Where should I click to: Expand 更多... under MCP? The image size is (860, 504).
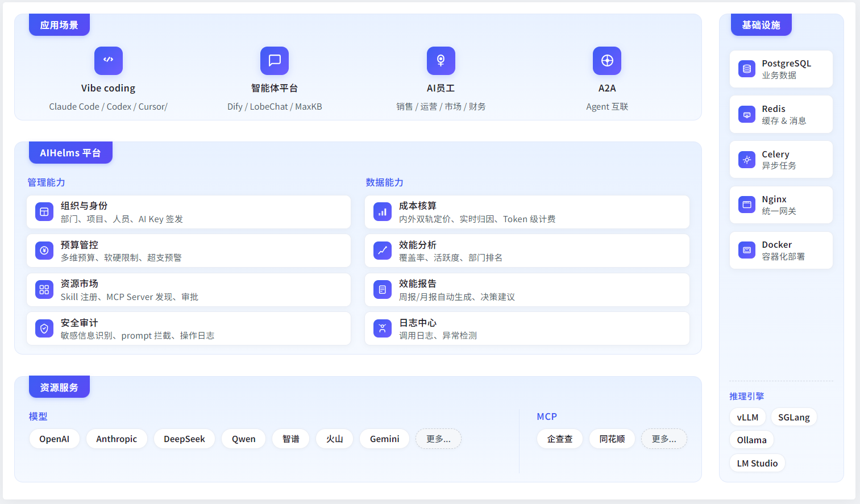(664, 439)
